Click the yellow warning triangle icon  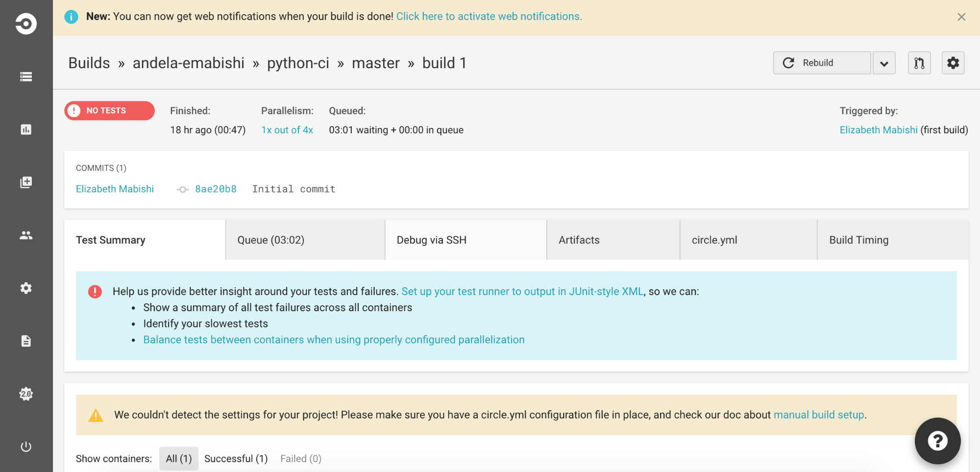pos(96,416)
